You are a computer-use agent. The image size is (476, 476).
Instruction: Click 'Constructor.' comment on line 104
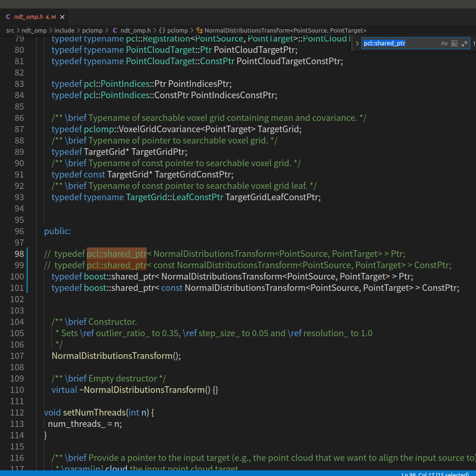113,322
